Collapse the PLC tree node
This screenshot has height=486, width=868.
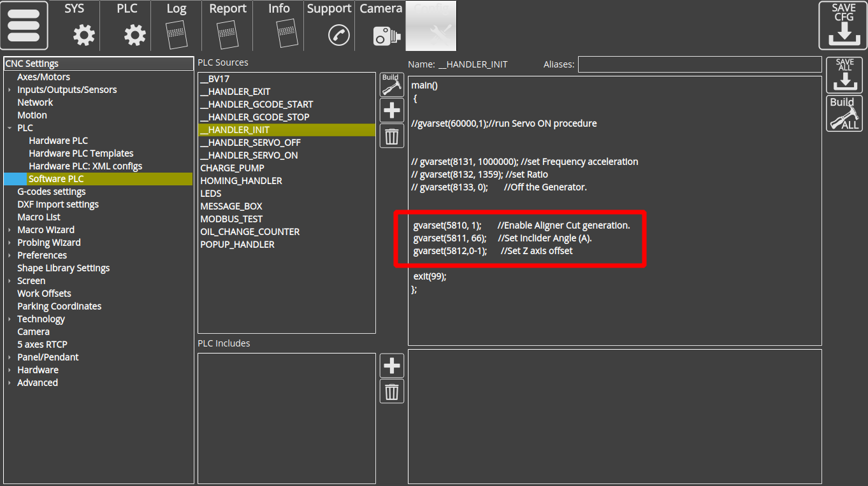click(x=10, y=128)
